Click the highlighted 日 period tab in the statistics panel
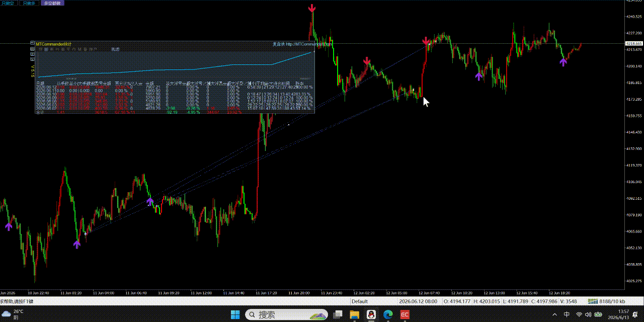 [x=46, y=49]
